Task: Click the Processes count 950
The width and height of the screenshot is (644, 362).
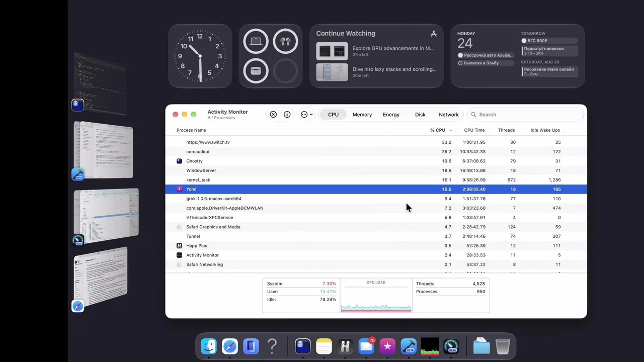Action: click(x=481, y=292)
